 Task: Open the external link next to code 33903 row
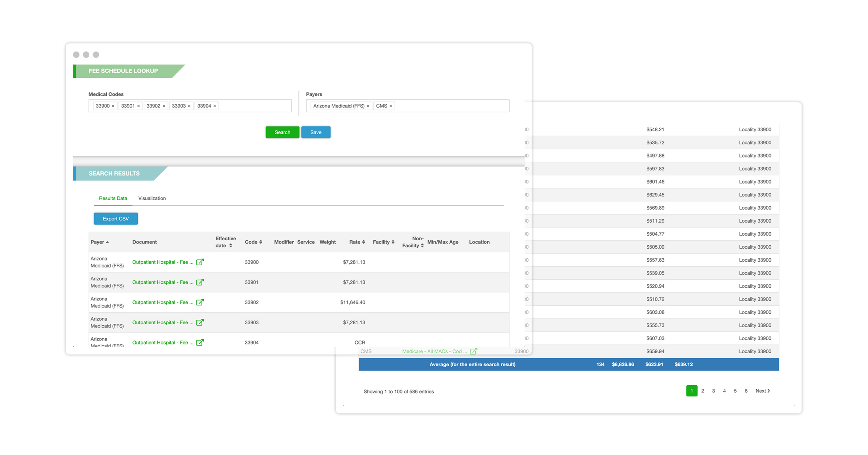pos(200,322)
